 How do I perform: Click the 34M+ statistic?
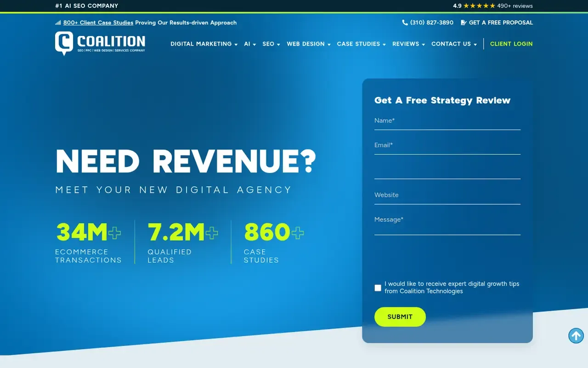[88, 232]
